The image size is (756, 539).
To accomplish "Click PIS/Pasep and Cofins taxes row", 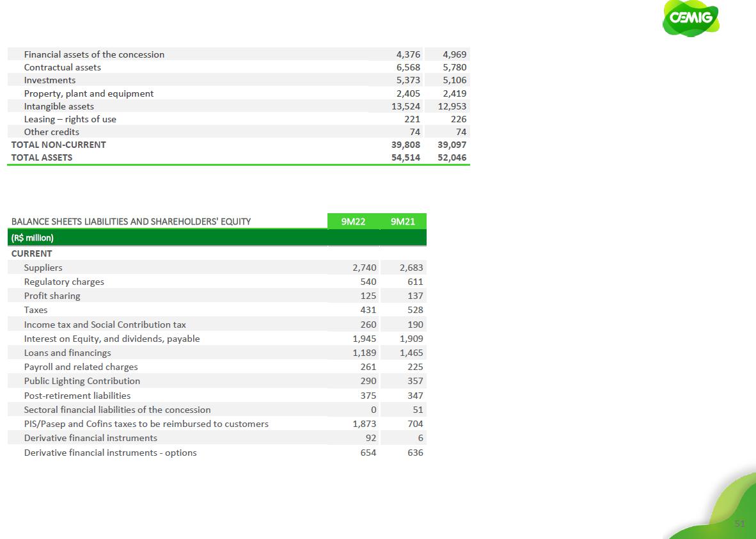I will [x=146, y=424].
